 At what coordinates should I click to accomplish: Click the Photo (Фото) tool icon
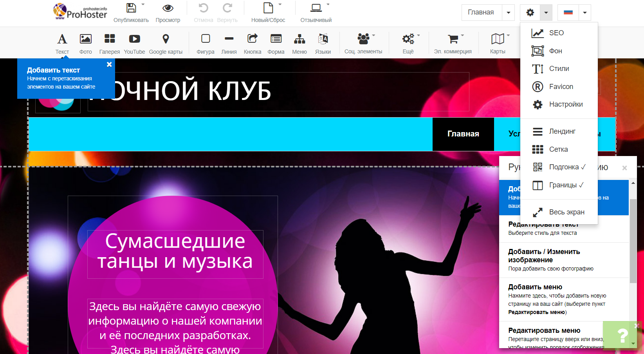click(85, 43)
